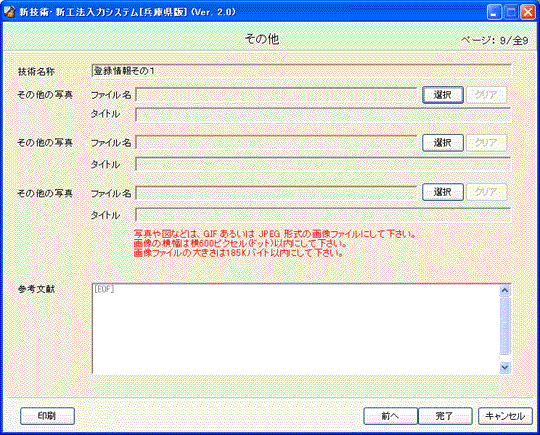The width and height of the screenshot is (540, 435).
Task: Cancel with the キャンセル button
Action: pyautogui.click(x=505, y=416)
